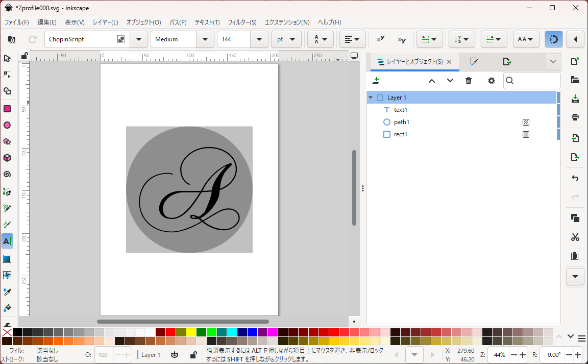Close the レイヤーとオブジェクト tab

[449, 62]
